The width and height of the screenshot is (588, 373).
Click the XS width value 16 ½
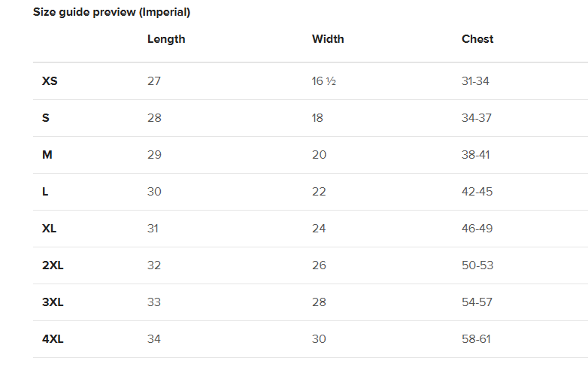[x=323, y=81]
